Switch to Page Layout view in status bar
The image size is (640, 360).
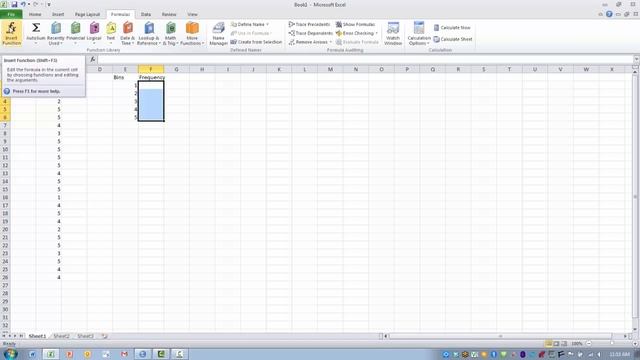(556, 344)
